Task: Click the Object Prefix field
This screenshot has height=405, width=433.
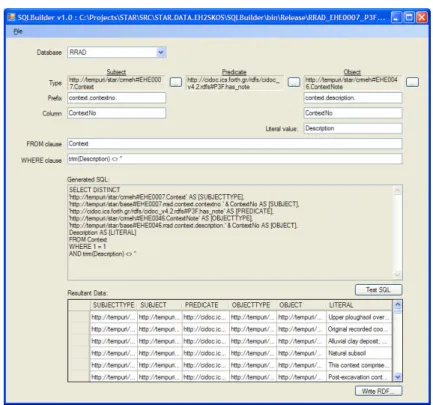Action: [353, 98]
